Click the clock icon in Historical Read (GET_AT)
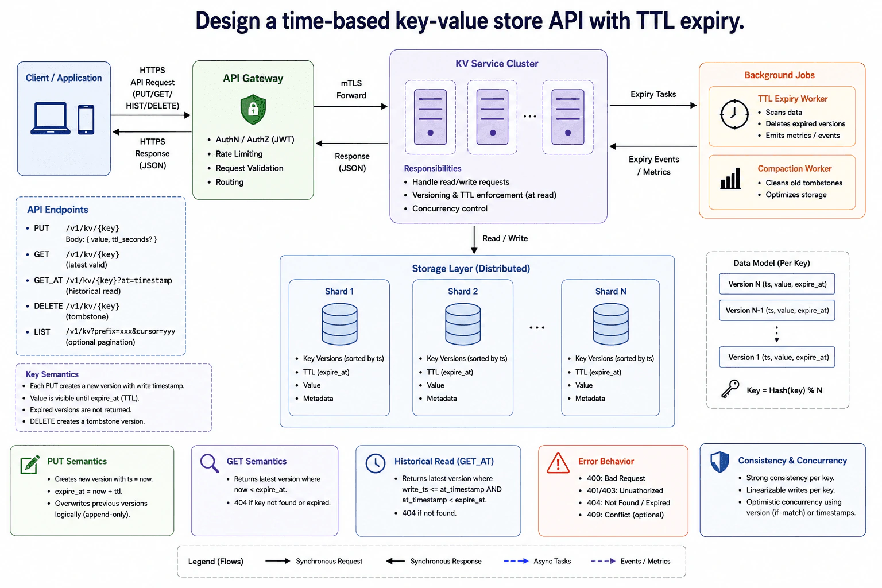Screen dimensions: 882x588 click(376, 463)
